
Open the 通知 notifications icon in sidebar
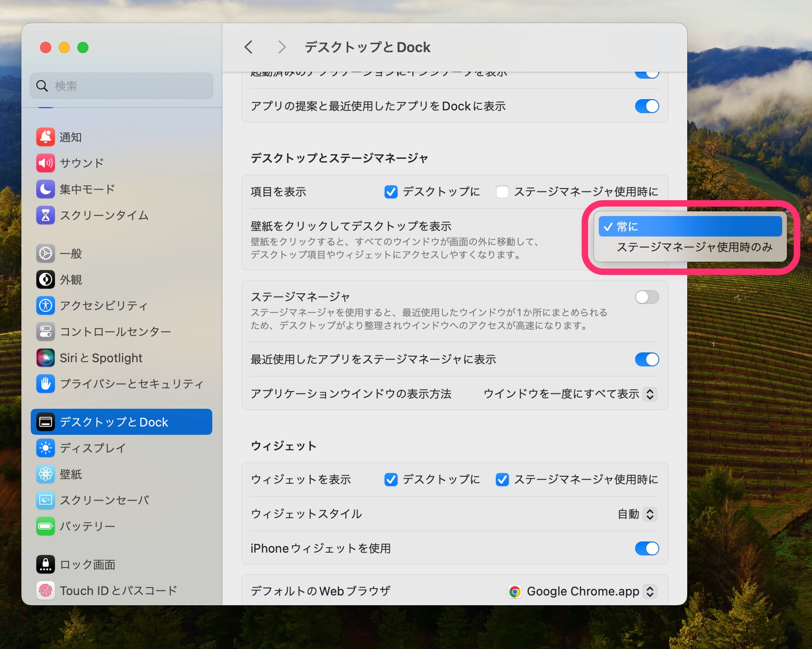[46, 137]
